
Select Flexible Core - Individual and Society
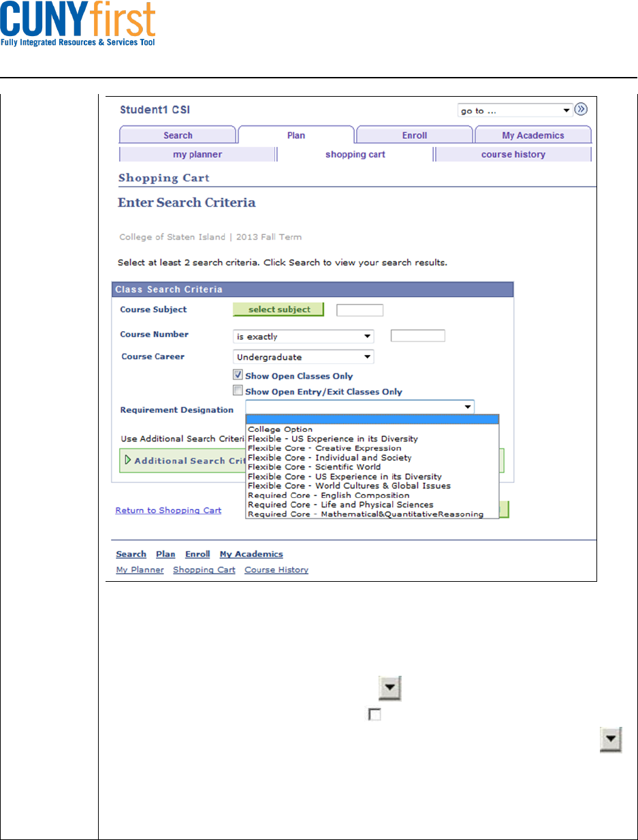coord(372,458)
